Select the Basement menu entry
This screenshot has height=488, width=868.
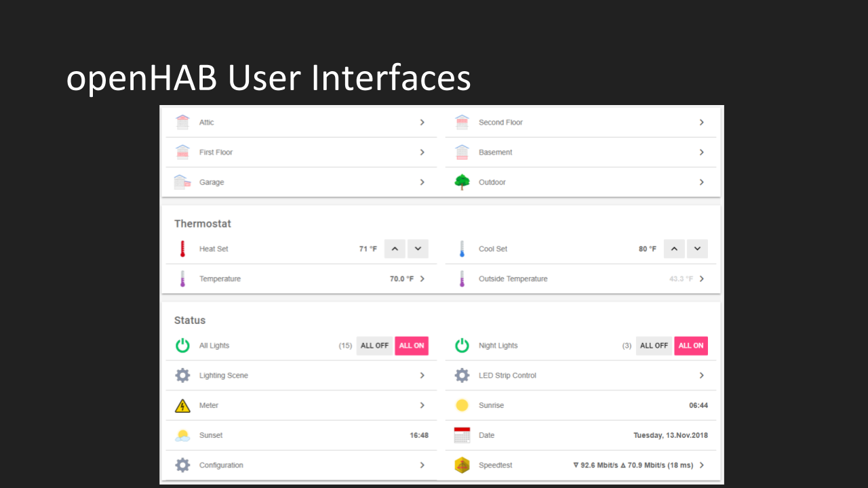point(495,152)
